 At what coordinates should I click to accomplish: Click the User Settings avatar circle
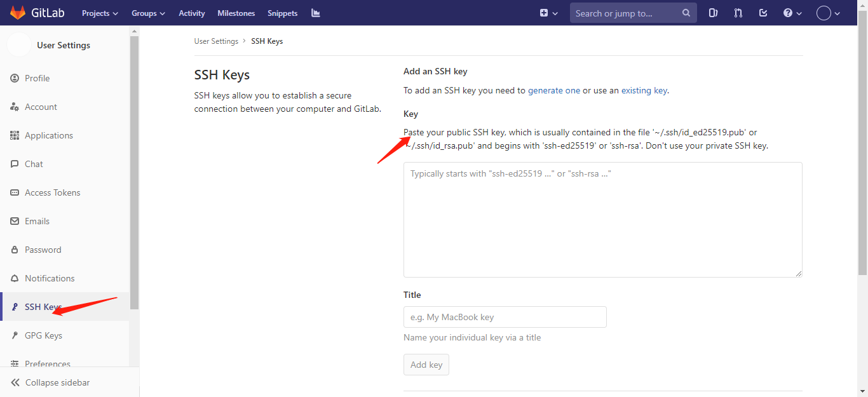[x=19, y=45]
